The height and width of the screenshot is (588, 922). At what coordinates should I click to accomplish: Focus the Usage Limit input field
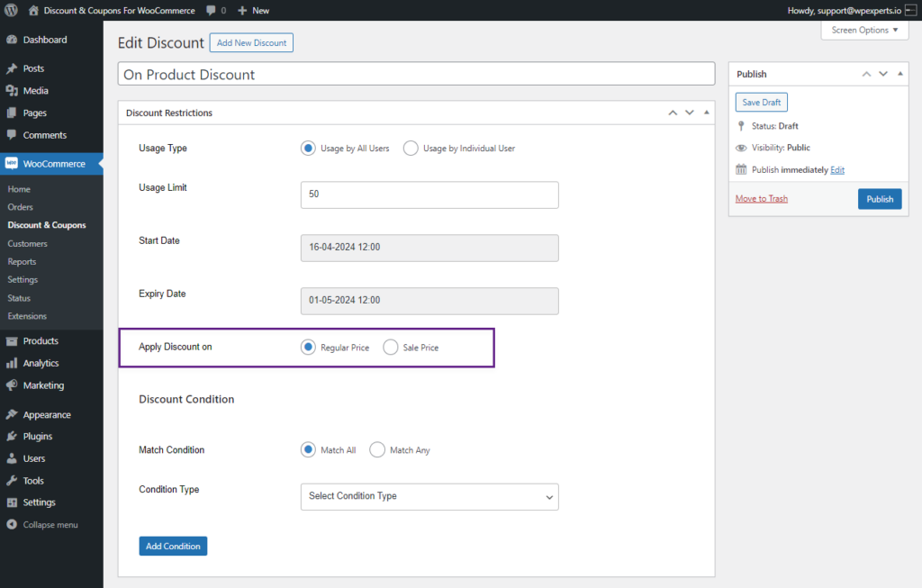click(x=429, y=194)
